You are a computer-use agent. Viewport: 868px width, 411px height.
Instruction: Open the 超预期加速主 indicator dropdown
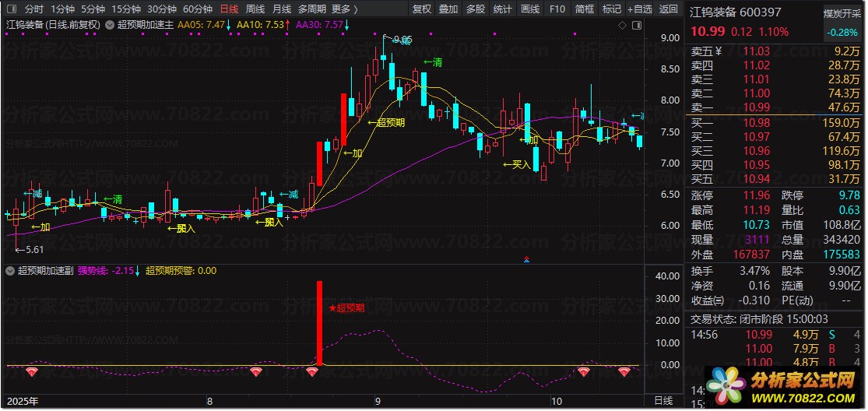coord(110,25)
